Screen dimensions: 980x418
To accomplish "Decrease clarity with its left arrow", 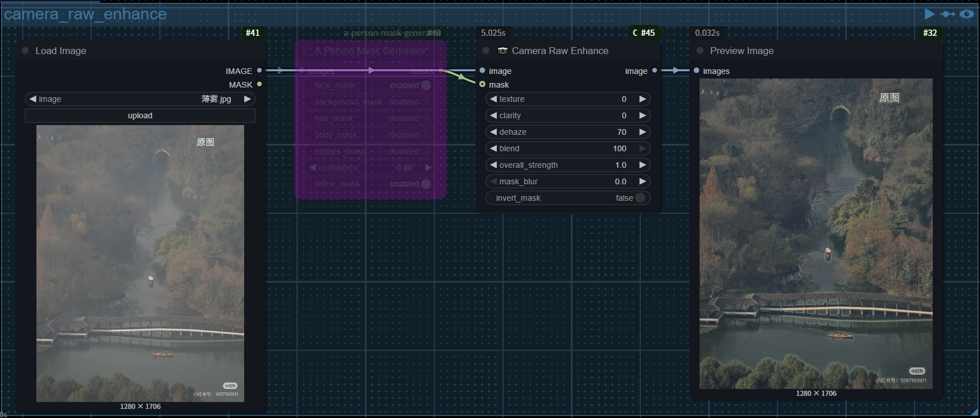I will tap(493, 115).
